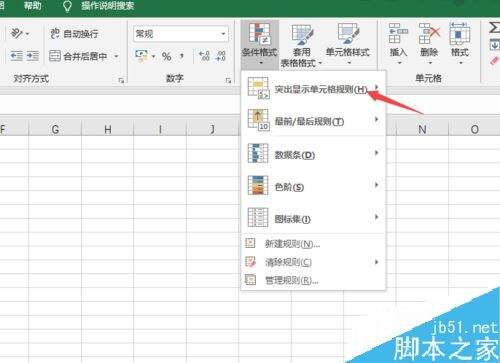Open Data Bars (数据条) submenu
Viewport: 500px width, 363px height.
click(313, 154)
